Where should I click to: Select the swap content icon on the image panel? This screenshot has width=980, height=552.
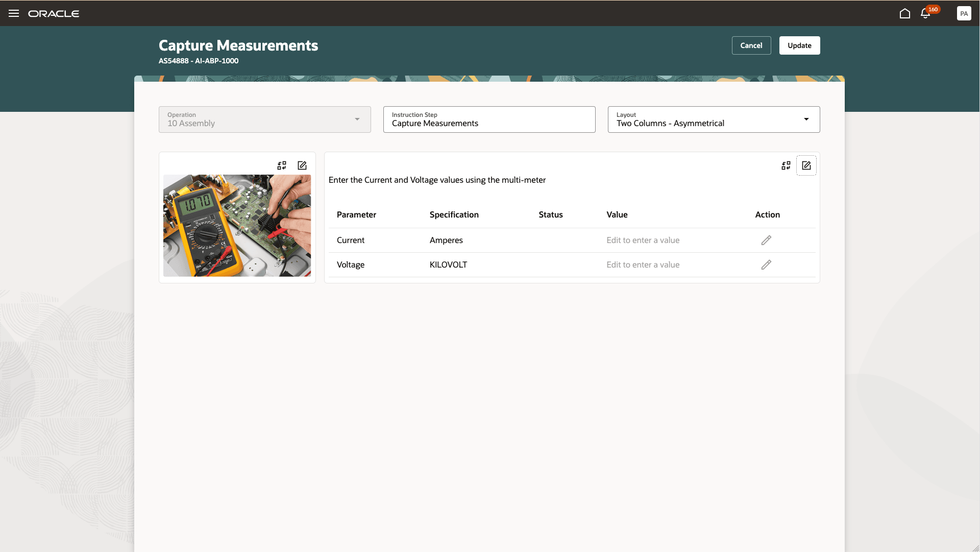point(282,165)
